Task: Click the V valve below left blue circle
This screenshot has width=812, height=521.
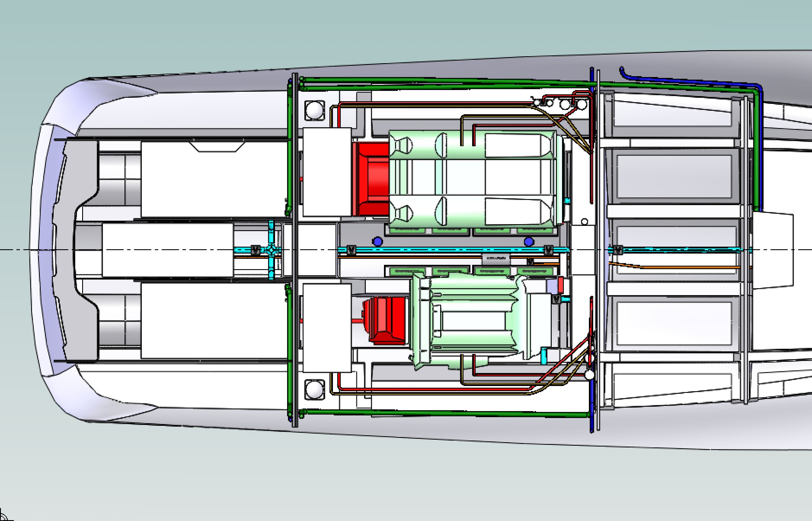Action: 352,250
